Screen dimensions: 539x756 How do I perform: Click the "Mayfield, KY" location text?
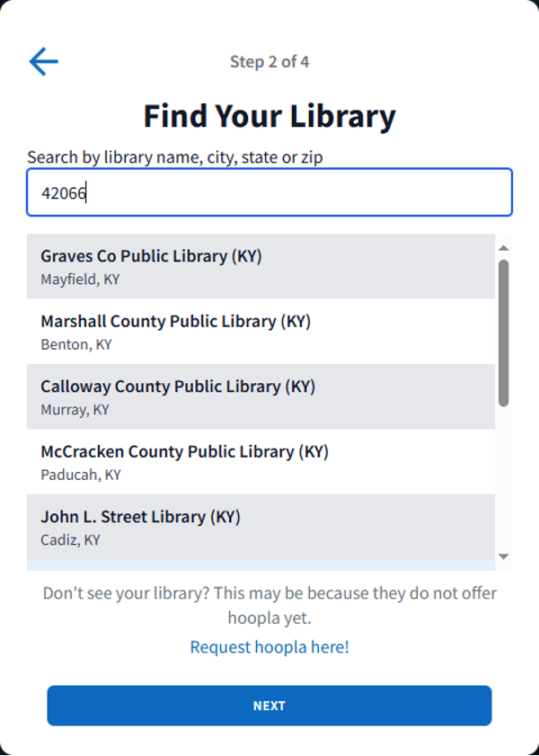point(80,280)
